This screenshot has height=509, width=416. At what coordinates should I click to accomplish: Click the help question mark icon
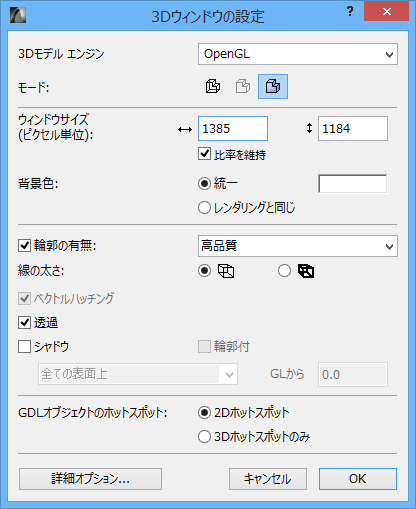coord(350,12)
